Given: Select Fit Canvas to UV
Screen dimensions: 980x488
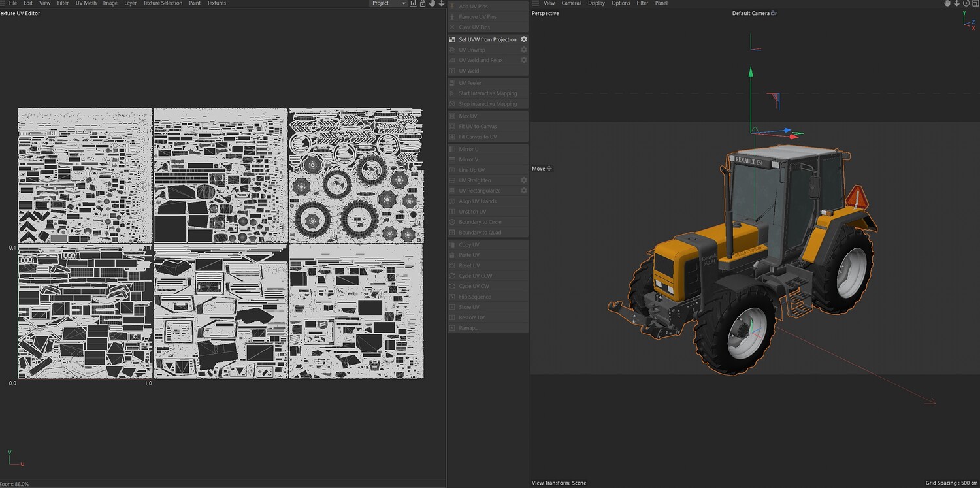Looking at the screenshot, I should [487, 137].
